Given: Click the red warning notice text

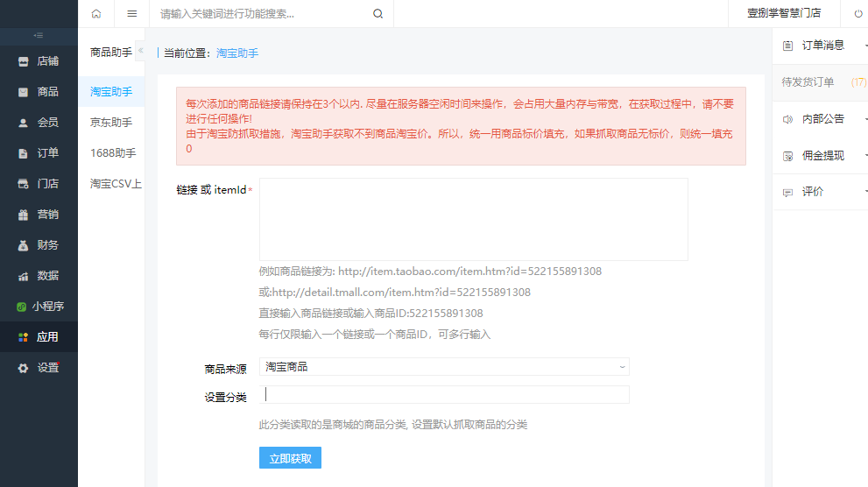Looking at the screenshot, I should 461,126.
